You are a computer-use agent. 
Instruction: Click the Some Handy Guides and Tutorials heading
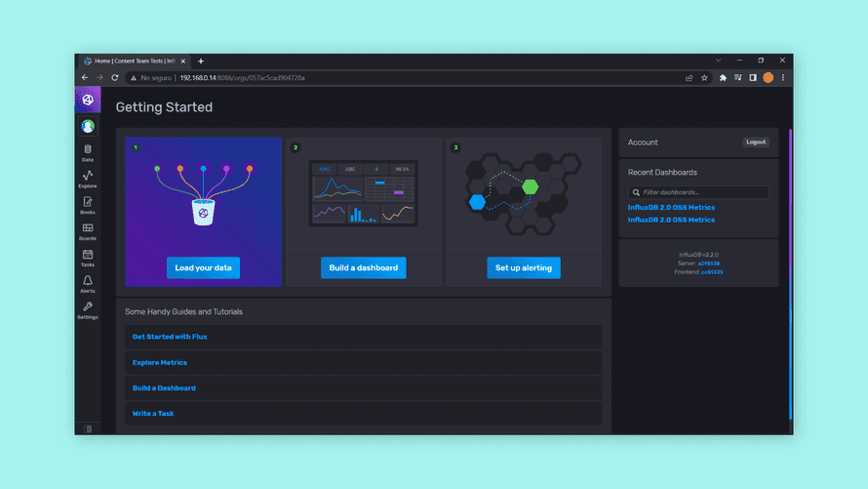click(183, 311)
